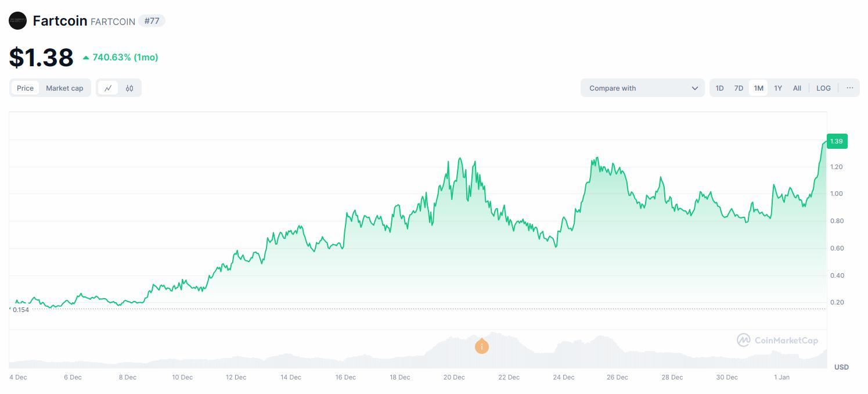
Task: Click the 7D time range button
Action: pyautogui.click(x=738, y=88)
